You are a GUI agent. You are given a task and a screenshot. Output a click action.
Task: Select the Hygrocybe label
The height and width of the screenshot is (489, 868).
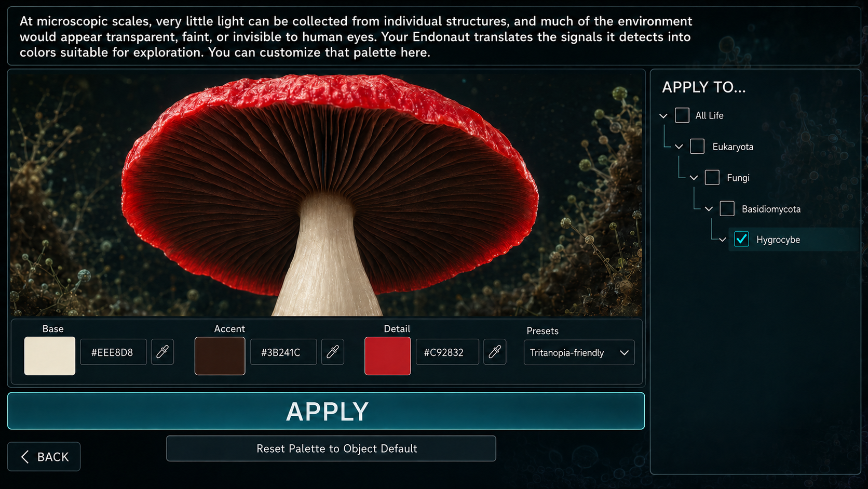[778, 240]
